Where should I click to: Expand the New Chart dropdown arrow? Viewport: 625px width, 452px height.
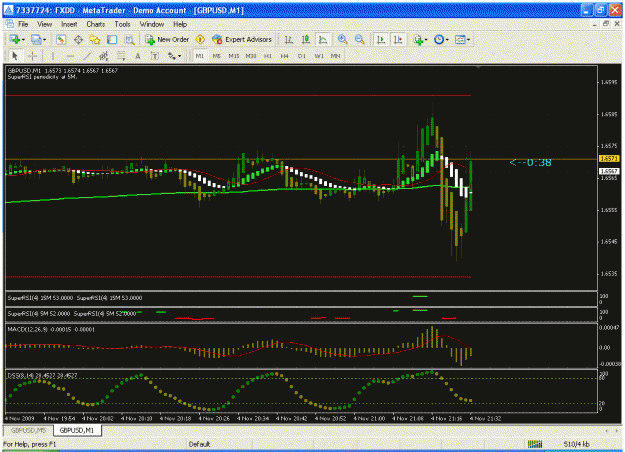tap(23, 40)
